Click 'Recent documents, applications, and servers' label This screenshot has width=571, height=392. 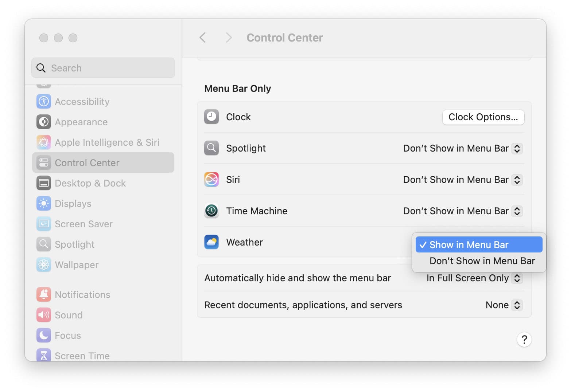[303, 305]
